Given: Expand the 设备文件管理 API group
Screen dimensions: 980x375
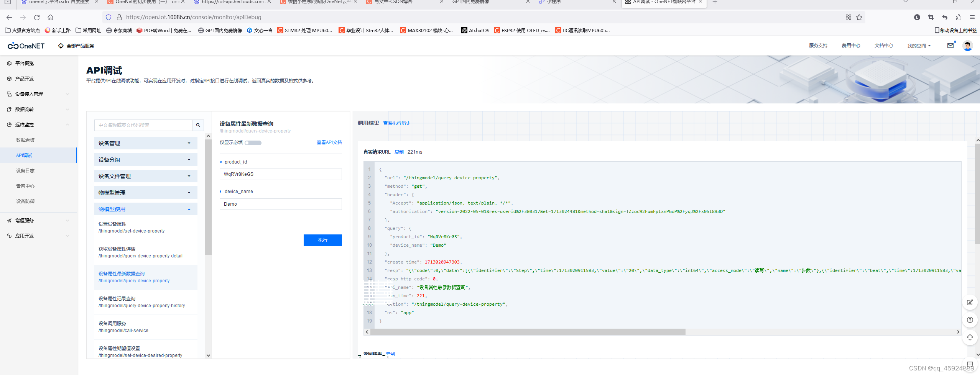Looking at the screenshot, I should pyautogui.click(x=146, y=176).
